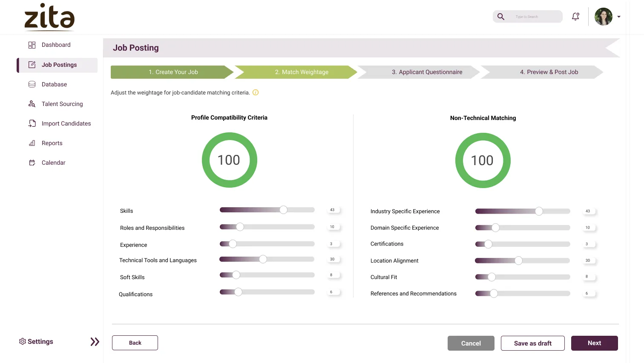The height and width of the screenshot is (363, 644).
Task: Click the user profile avatar
Action: pos(604,17)
